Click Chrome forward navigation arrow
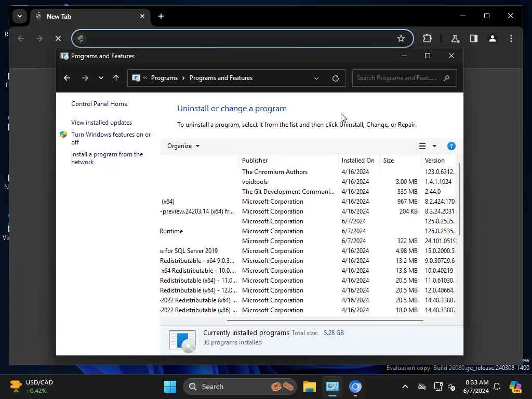This screenshot has width=532, height=399. [x=39, y=38]
